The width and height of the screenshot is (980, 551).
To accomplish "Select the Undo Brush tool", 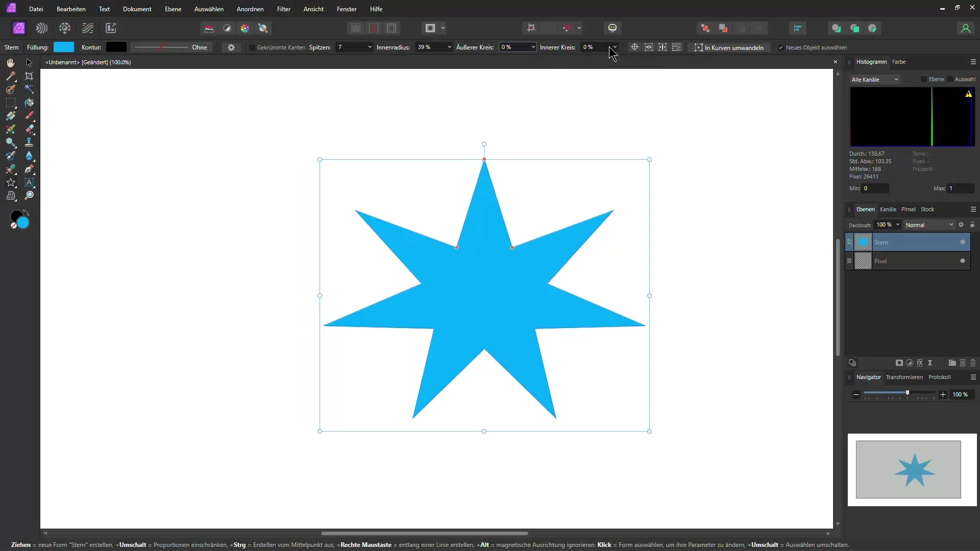I will pyautogui.click(x=11, y=156).
